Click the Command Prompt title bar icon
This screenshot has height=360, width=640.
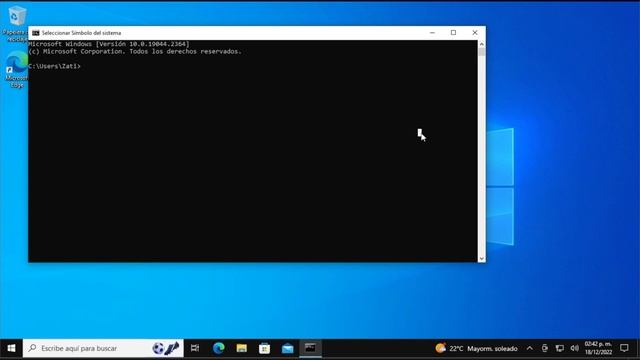[36, 33]
